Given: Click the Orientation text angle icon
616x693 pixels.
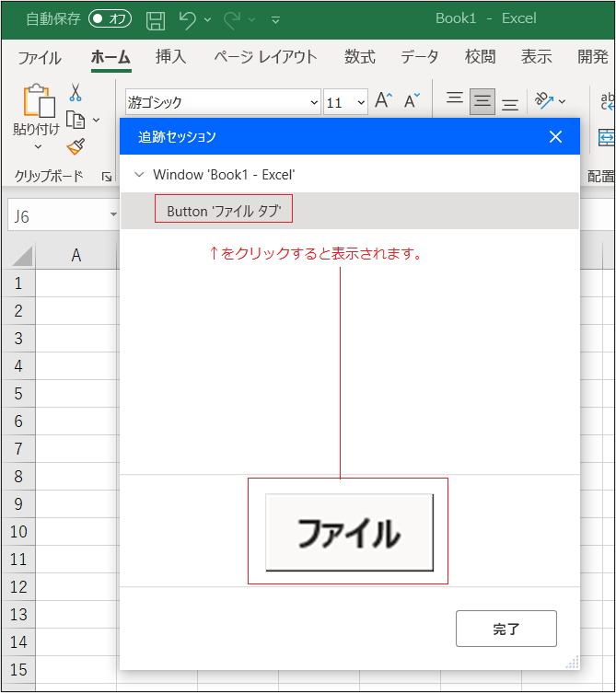Looking at the screenshot, I should click(544, 100).
